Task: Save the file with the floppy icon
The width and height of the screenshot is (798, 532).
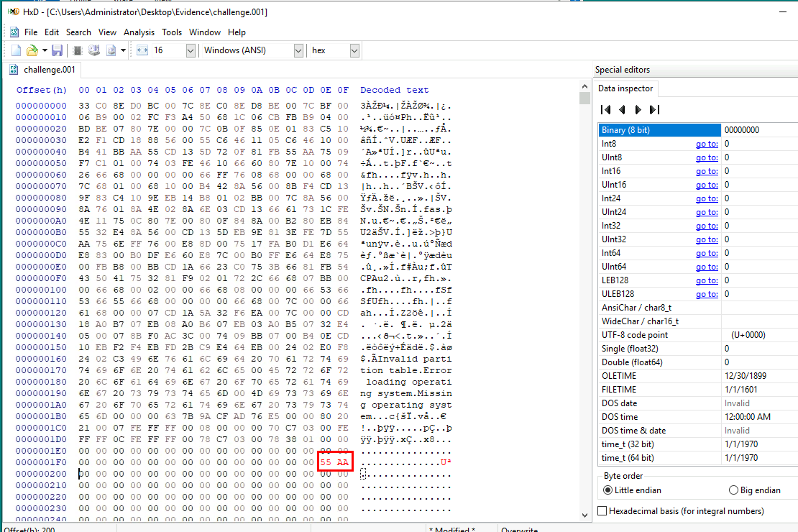Action: (57, 50)
